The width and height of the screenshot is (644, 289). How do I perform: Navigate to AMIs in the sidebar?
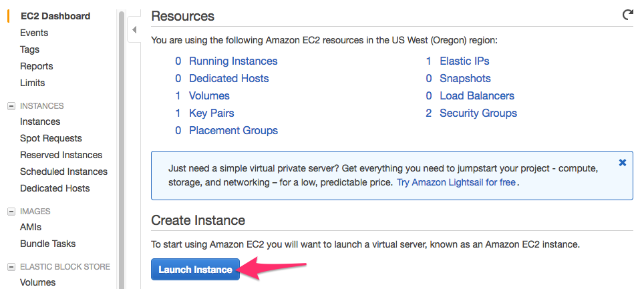(x=31, y=227)
